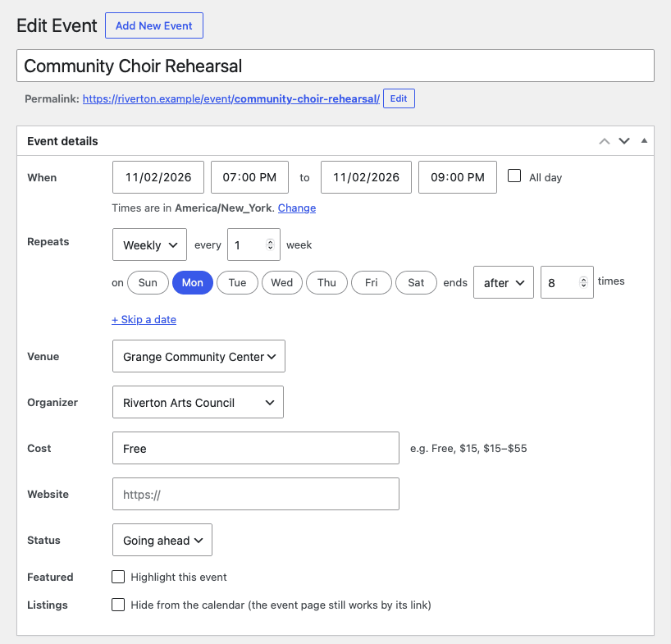The image size is (671, 644).
Task: Check Highlight this event box
Action: coord(118,577)
